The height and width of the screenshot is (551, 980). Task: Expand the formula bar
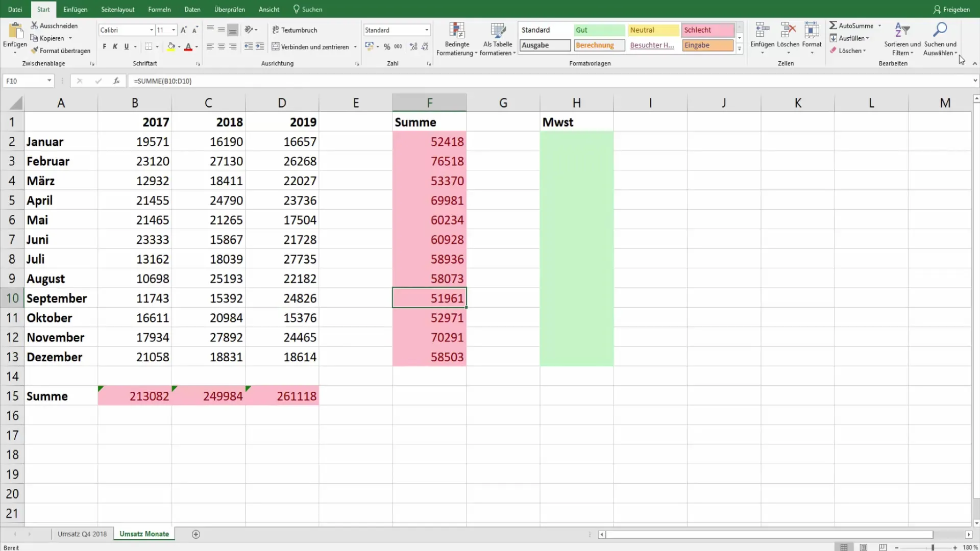975,81
